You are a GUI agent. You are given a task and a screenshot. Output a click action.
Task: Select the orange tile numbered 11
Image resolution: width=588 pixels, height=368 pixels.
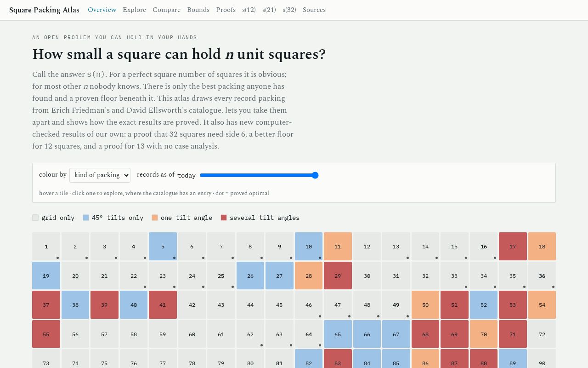click(338, 247)
